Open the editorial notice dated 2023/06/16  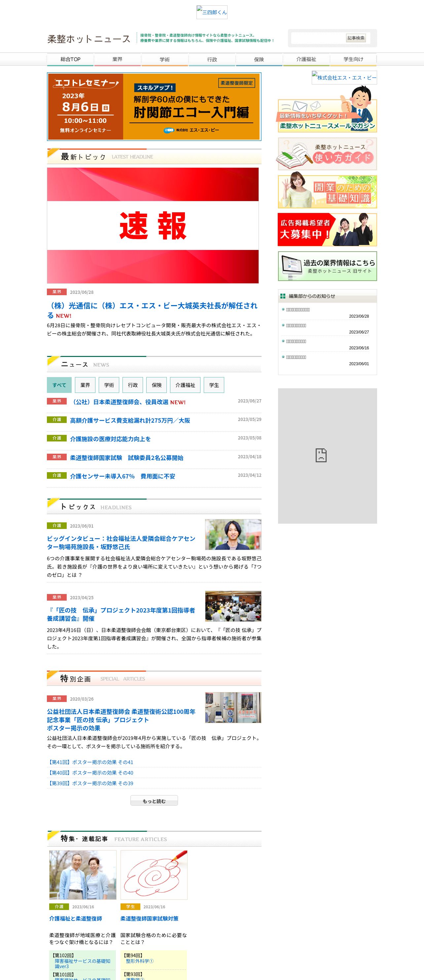tap(296, 341)
